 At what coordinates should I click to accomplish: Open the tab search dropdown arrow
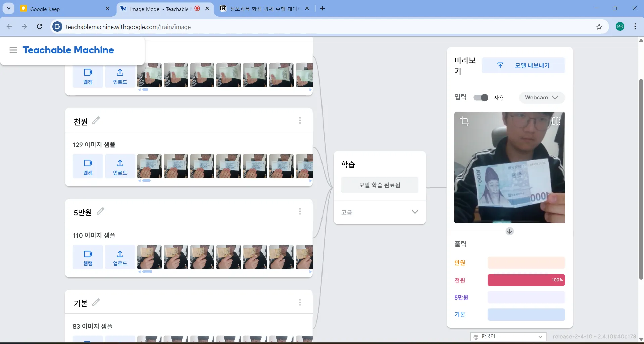click(9, 8)
